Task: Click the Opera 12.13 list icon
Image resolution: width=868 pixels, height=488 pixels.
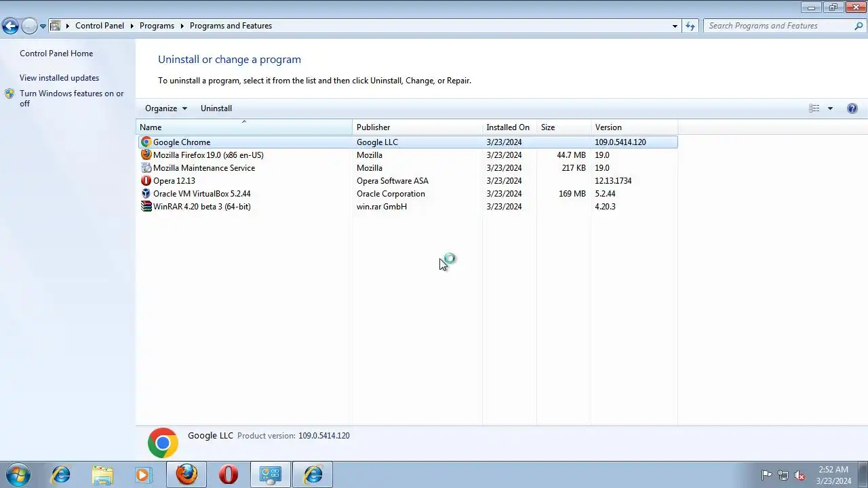Action: coord(146,181)
